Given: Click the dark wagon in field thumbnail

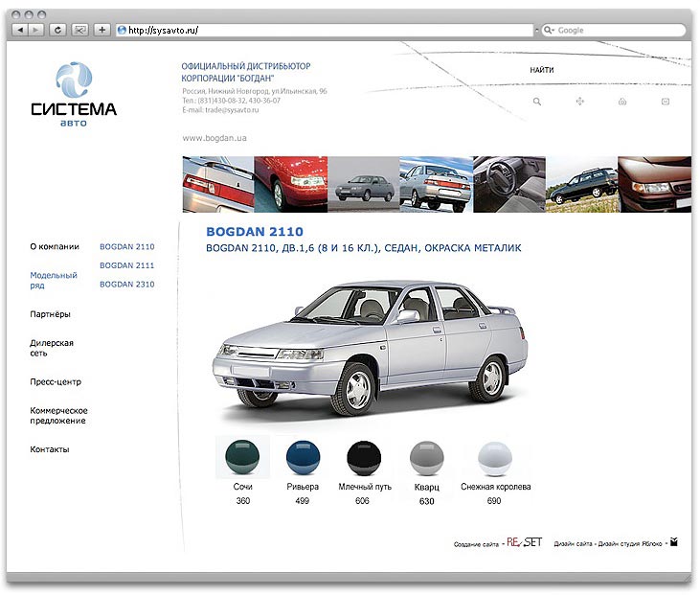Looking at the screenshot, I should (x=581, y=184).
